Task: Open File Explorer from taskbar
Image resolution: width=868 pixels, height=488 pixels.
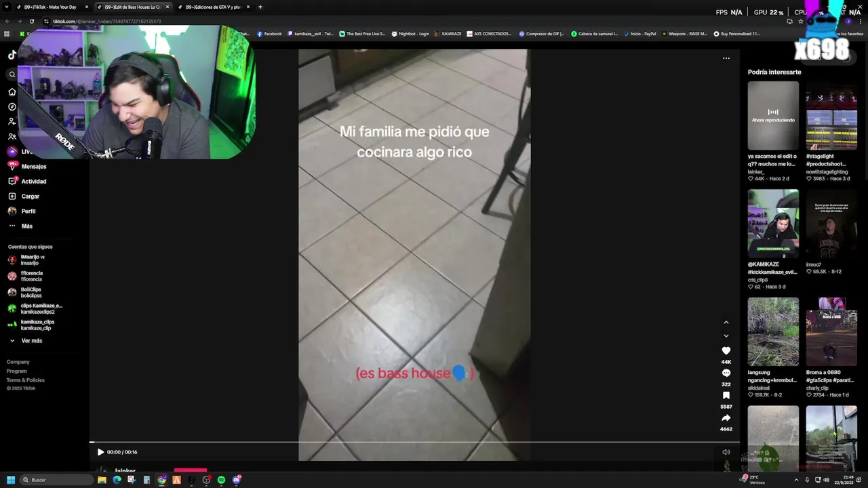Action: pos(102,480)
